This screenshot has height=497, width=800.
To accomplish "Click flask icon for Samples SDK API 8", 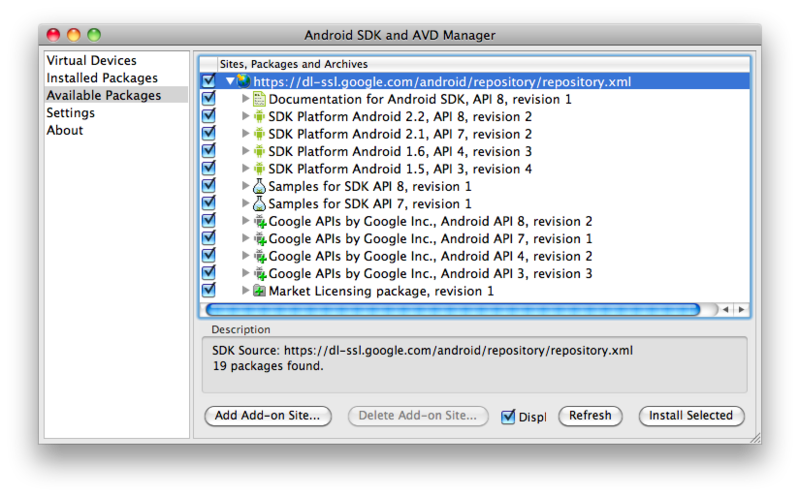I will [259, 186].
